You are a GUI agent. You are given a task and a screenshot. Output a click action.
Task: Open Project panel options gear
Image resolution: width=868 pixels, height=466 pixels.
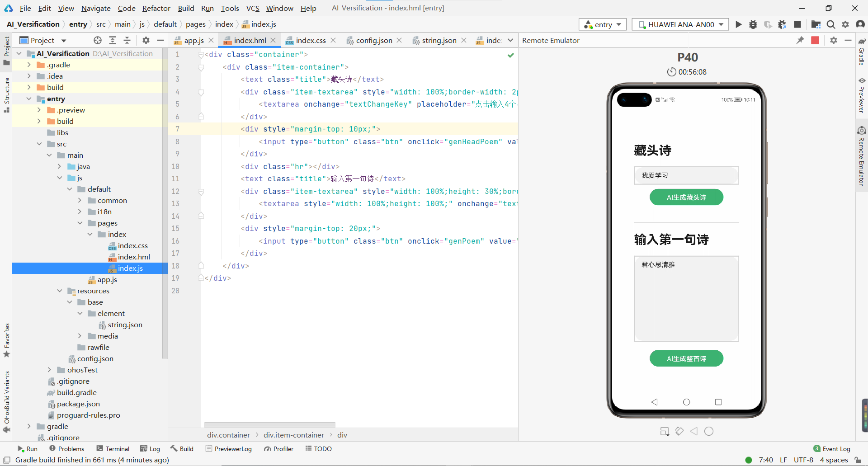146,40
